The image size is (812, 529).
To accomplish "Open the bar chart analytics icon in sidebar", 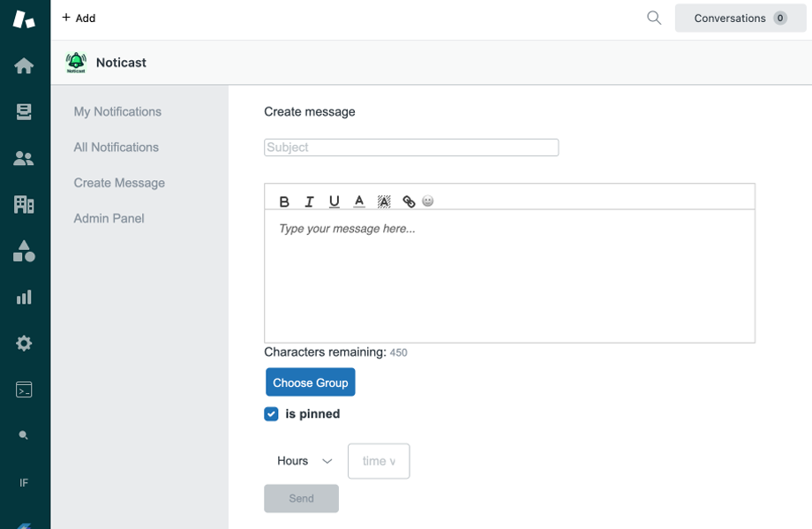I will coord(24,297).
